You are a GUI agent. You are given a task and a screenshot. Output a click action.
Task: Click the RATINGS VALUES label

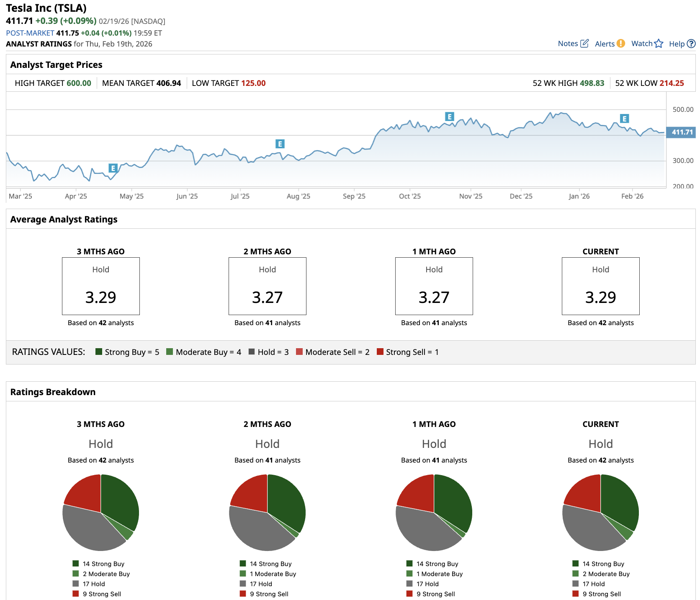tap(49, 352)
